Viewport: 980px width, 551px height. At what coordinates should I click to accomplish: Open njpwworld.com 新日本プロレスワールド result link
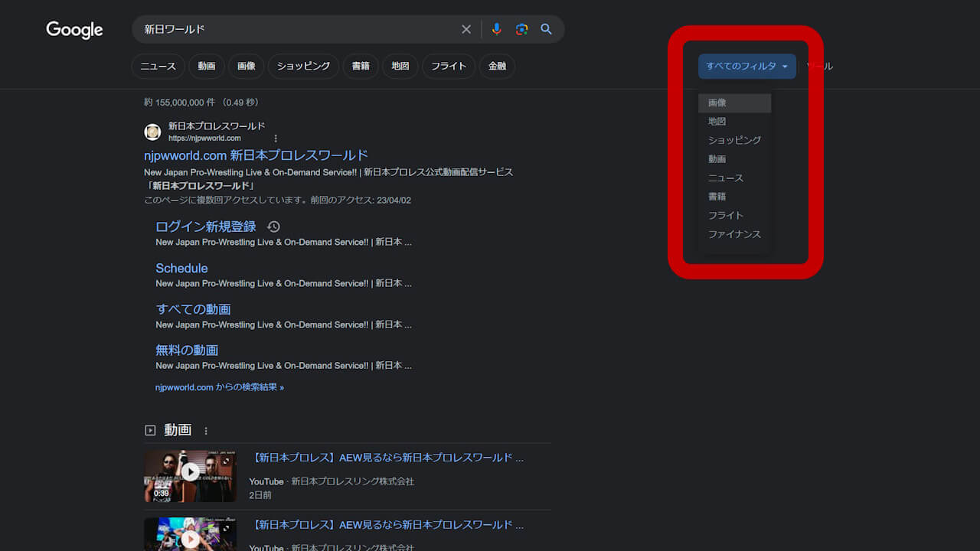pos(256,155)
